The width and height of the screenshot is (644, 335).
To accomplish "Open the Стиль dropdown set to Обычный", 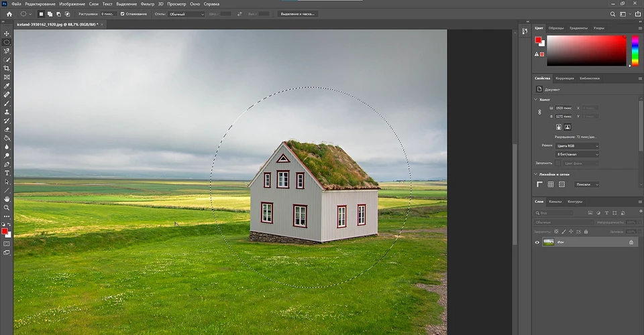I will click(186, 13).
